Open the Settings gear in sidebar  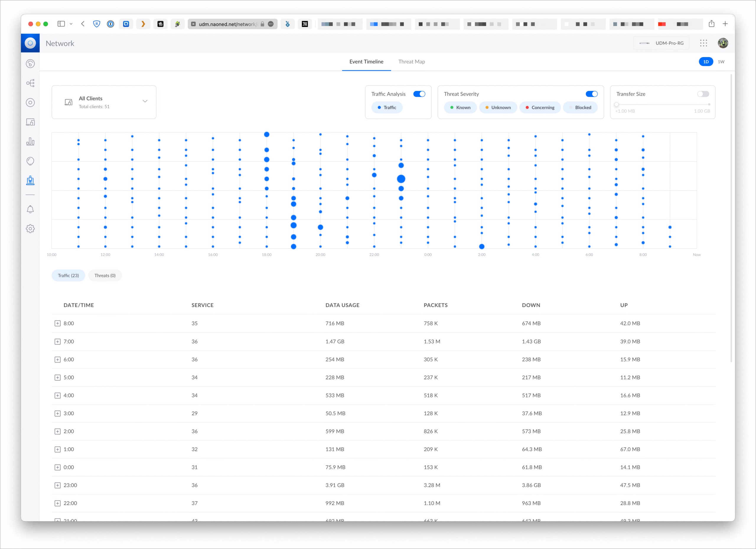click(x=30, y=228)
